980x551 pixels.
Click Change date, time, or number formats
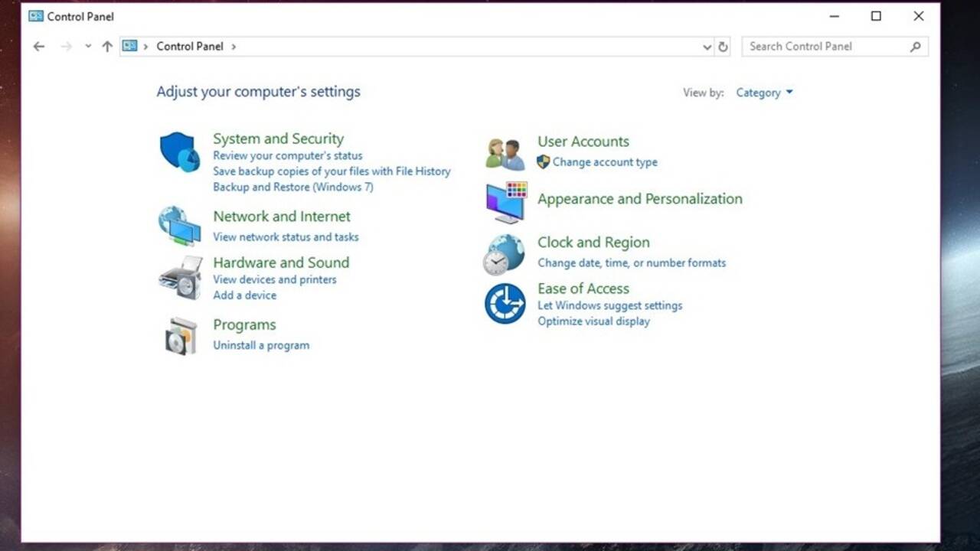coord(632,262)
